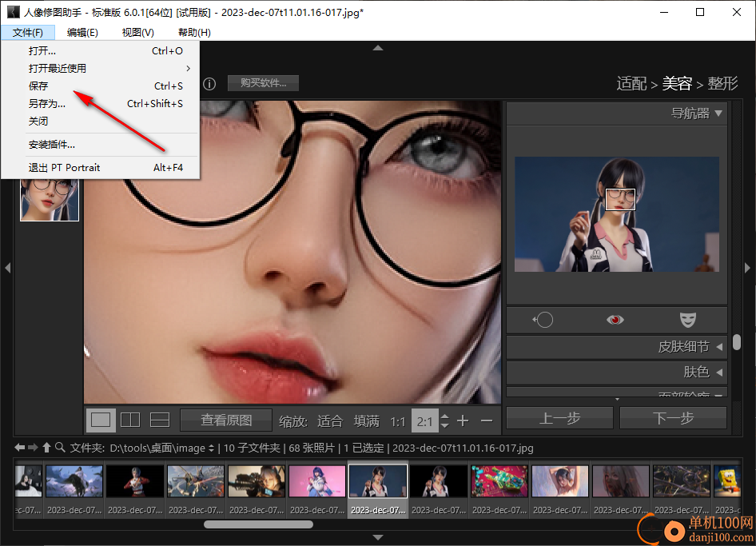Switch to the 整形 step

point(722,83)
